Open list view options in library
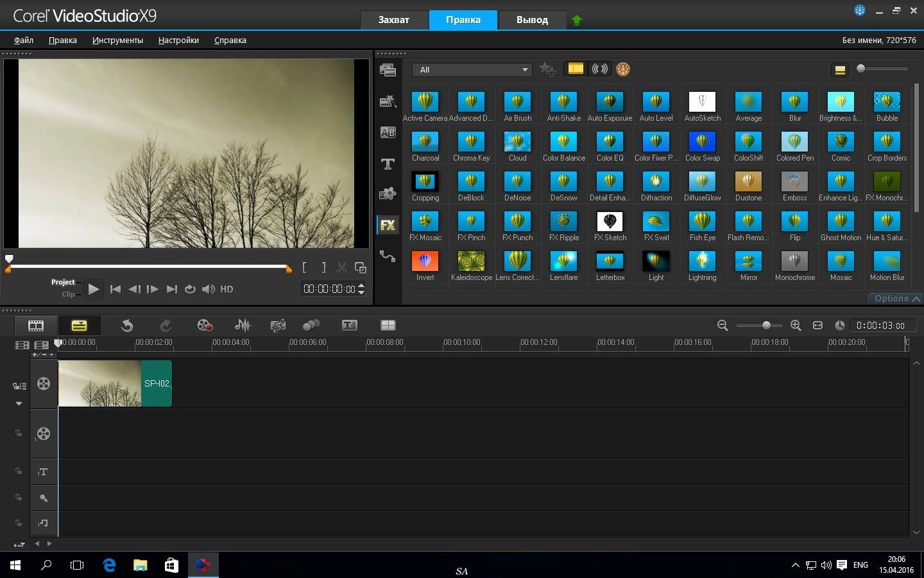924x578 pixels. pos(840,70)
